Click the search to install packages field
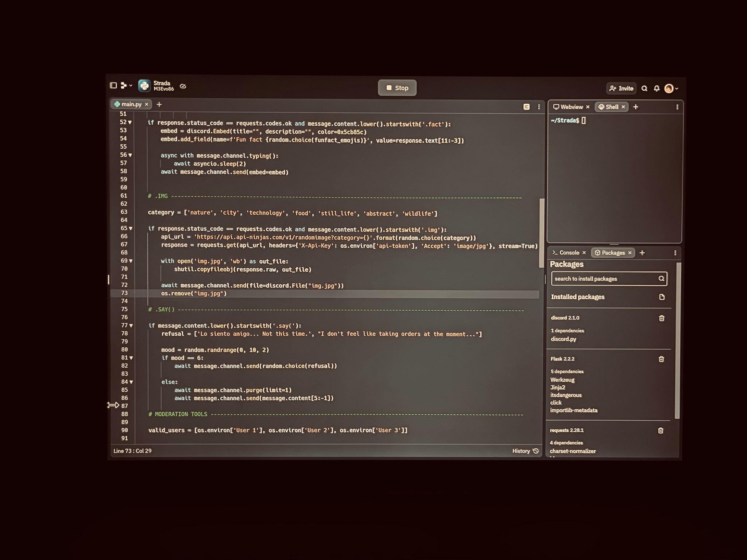Screen dimensions: 747x560 [x=604, y=279]
